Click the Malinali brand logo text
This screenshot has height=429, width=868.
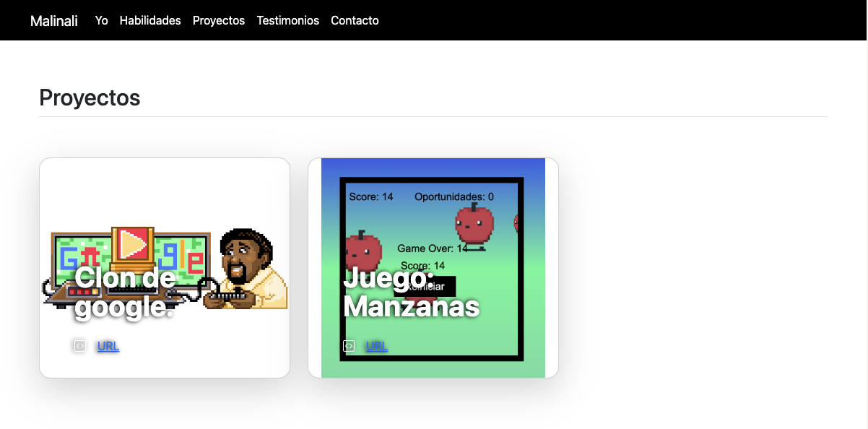coord(54,21)
